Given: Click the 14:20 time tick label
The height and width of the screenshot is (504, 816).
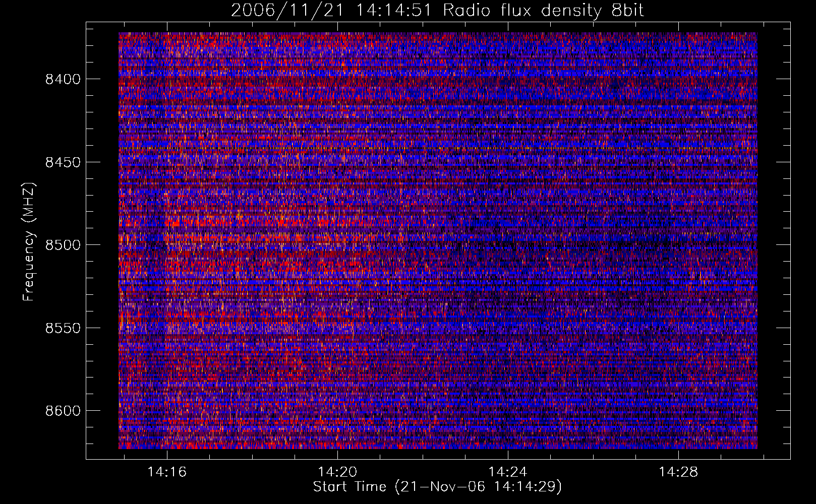Looking at the screenshot, I should click(x=337, y=472).
